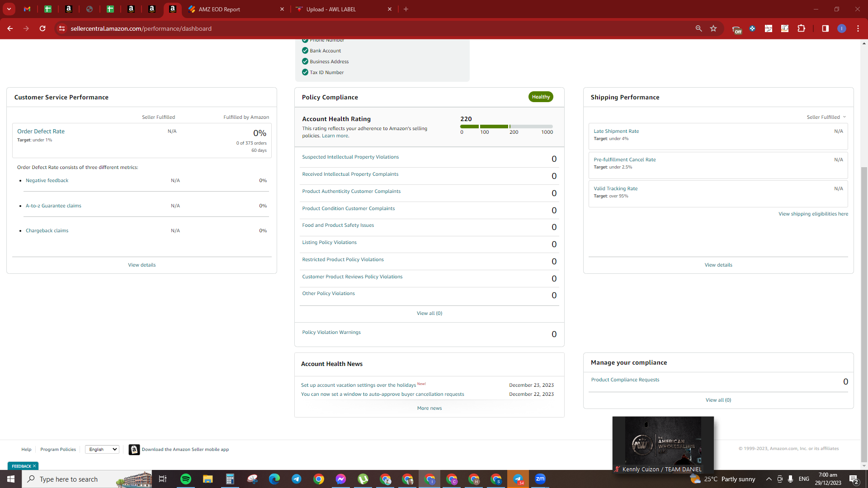Reload the Seller Central page
Image resolution: width=868 pixels, height=488 pixels.
[x=42, y=28]
